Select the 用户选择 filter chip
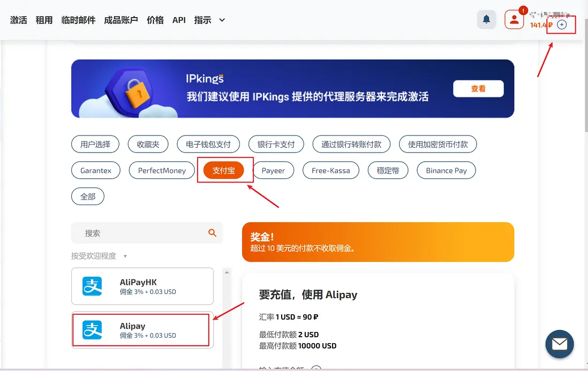This screenshot has width=588, height=371. click(x=95, y=145)
